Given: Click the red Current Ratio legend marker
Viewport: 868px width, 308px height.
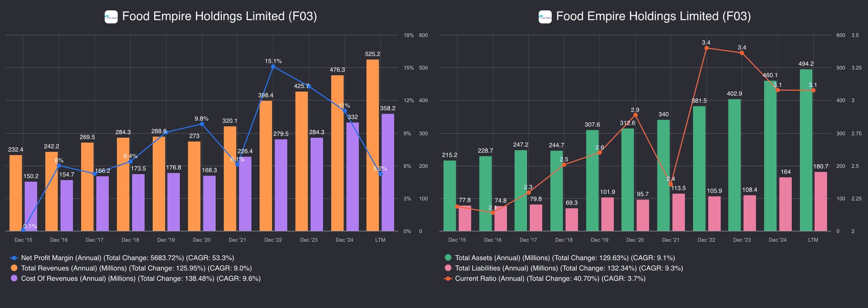Looking at the screenshot, I should point(448,278).
